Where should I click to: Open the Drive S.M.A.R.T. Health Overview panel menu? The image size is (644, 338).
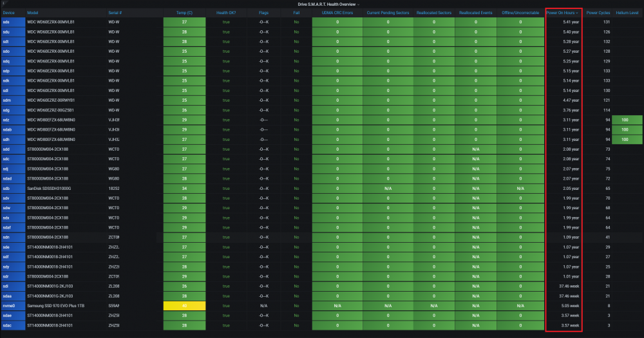(328, 4)
